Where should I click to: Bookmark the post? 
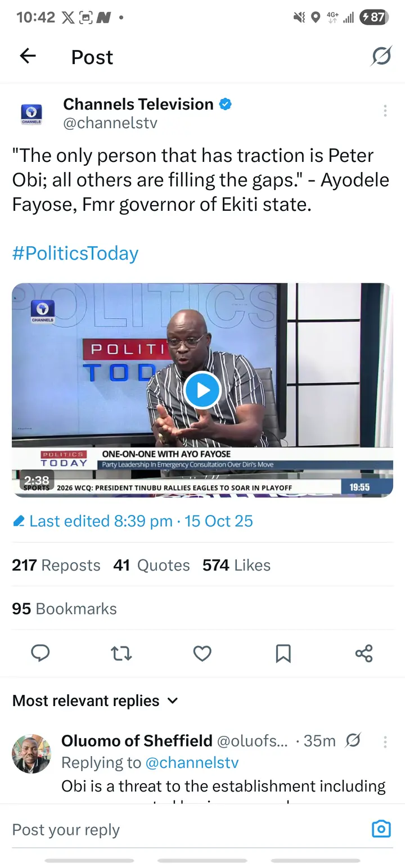(283, 653)
